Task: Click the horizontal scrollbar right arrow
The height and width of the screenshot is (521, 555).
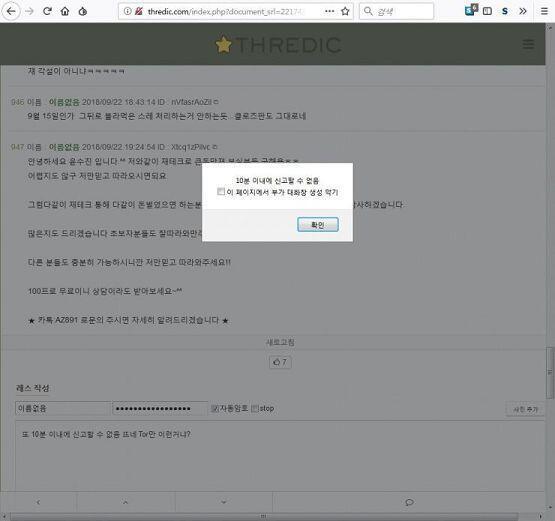Action: [540, 516]
